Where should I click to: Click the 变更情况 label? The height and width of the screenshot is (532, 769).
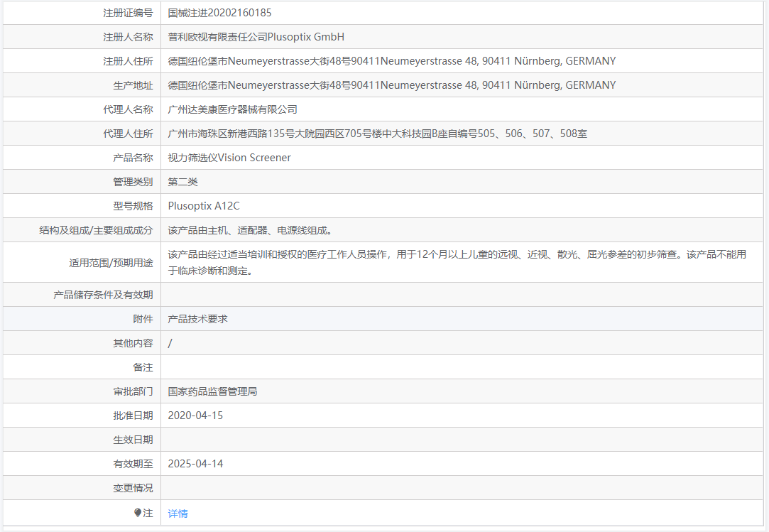(x=133, y=488)
